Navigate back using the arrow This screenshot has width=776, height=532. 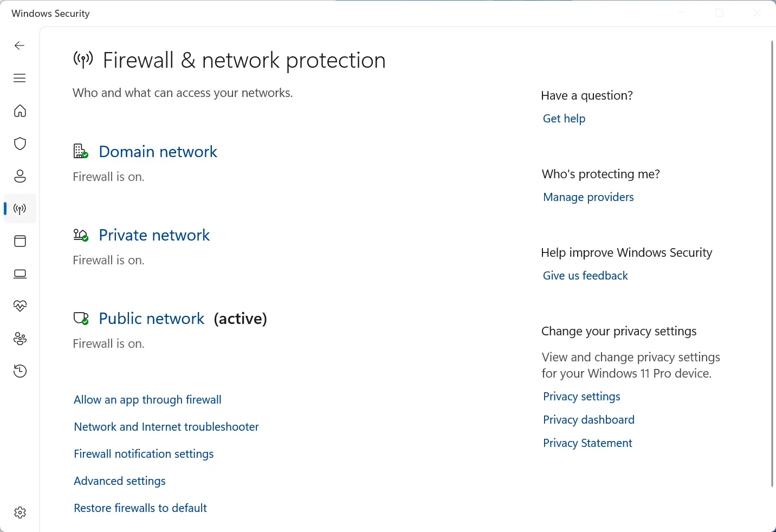pyautogui.click(x=19, y=46)
